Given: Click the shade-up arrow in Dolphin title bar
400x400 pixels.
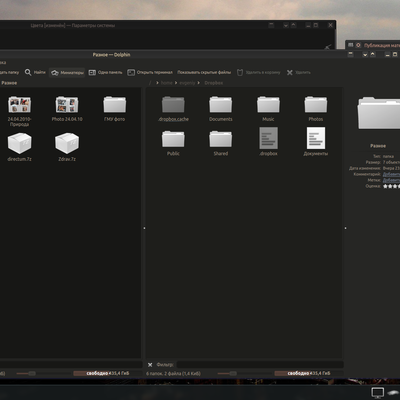Looking at the screenshot, I should tap(372, 54).
